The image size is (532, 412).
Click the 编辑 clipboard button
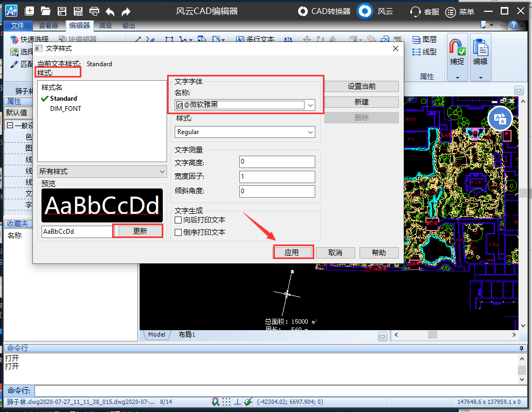click(480, 52)
